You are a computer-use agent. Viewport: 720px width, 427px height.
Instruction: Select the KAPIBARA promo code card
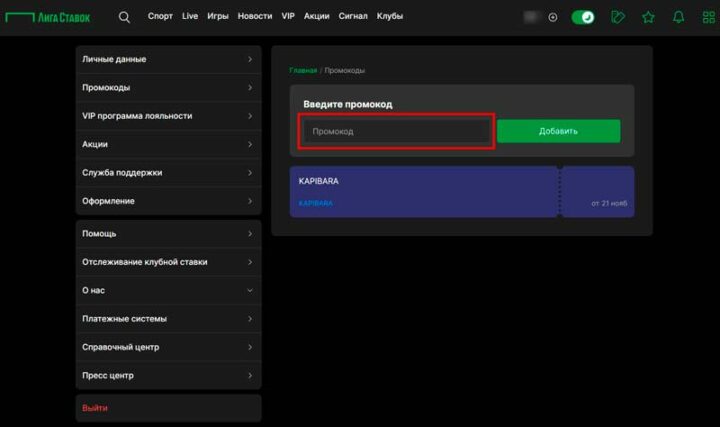point(425,191)
